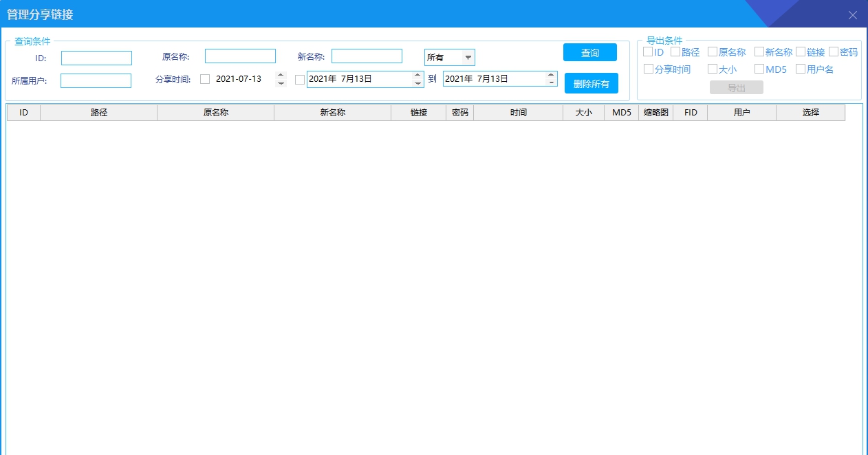Click the 删除所有 (Delete All) button
The height and width of the screenshot is (455, 868).
point(591,83)
